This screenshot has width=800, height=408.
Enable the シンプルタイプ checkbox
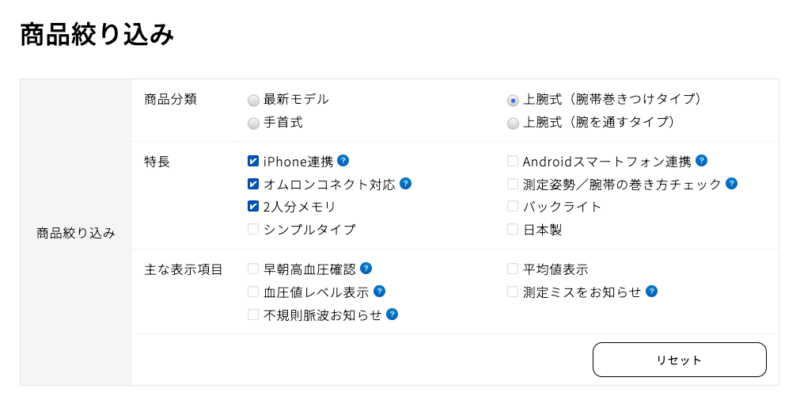pos(253,229)
